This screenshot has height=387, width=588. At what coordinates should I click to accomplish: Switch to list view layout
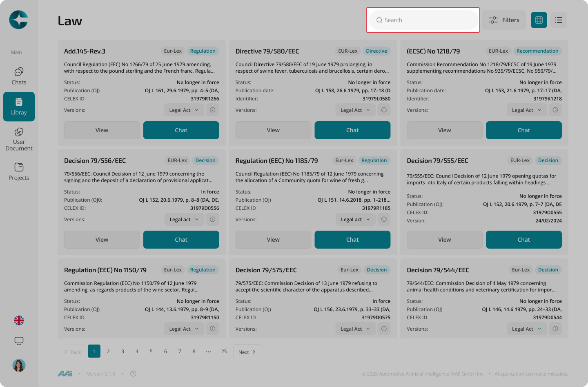(x=559, y=20)
